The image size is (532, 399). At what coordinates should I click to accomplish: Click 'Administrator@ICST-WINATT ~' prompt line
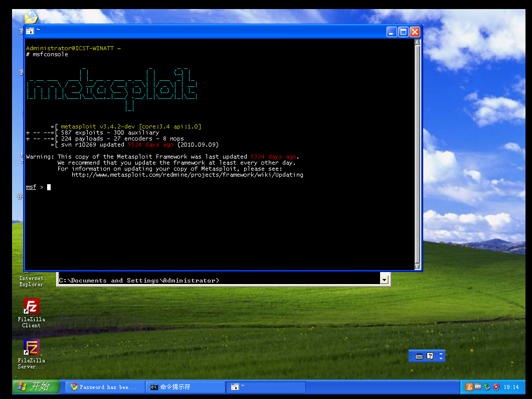pos(73,48)
